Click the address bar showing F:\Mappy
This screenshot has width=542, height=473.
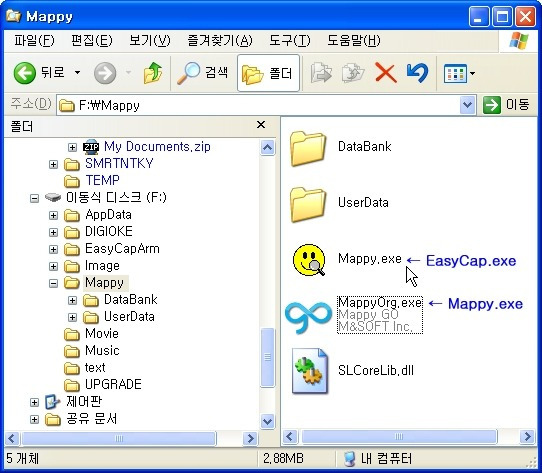[259, 105]
